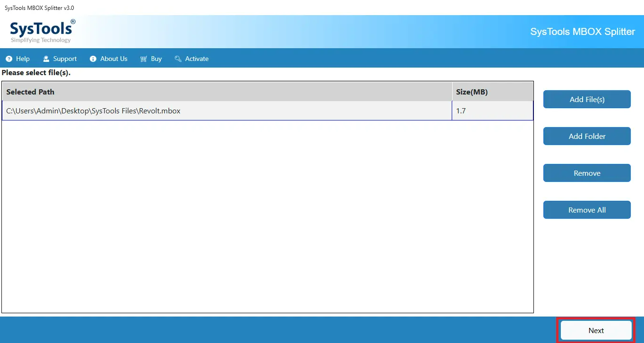Screen dimensions: 644x343
Task: Click the Support person icon
Action: 46,59
